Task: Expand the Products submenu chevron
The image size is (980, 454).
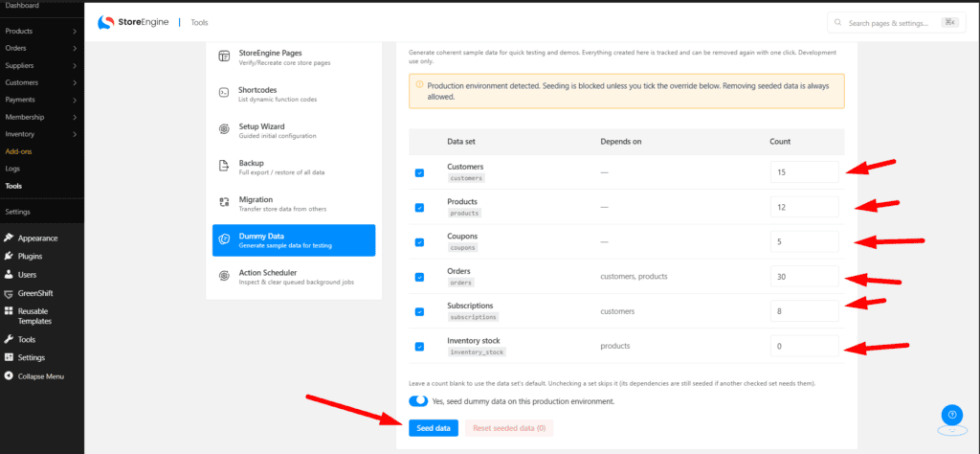Action: tap(75, 31)
